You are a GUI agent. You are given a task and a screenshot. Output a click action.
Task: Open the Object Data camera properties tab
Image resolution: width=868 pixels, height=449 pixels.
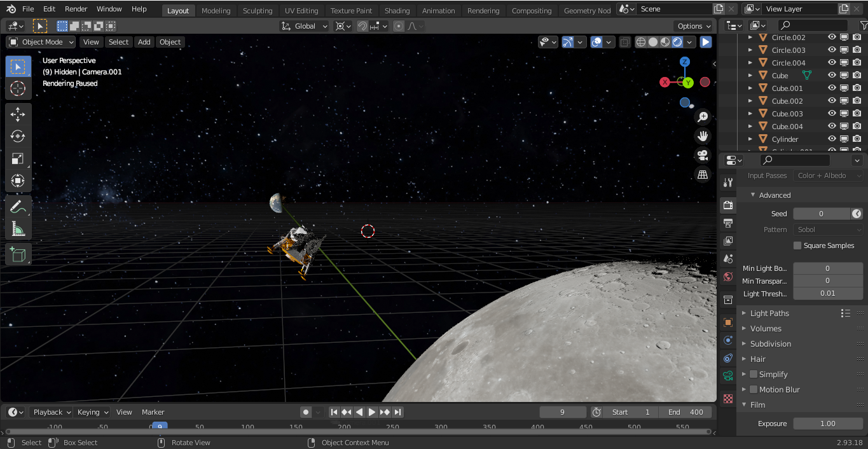point(728,376)
